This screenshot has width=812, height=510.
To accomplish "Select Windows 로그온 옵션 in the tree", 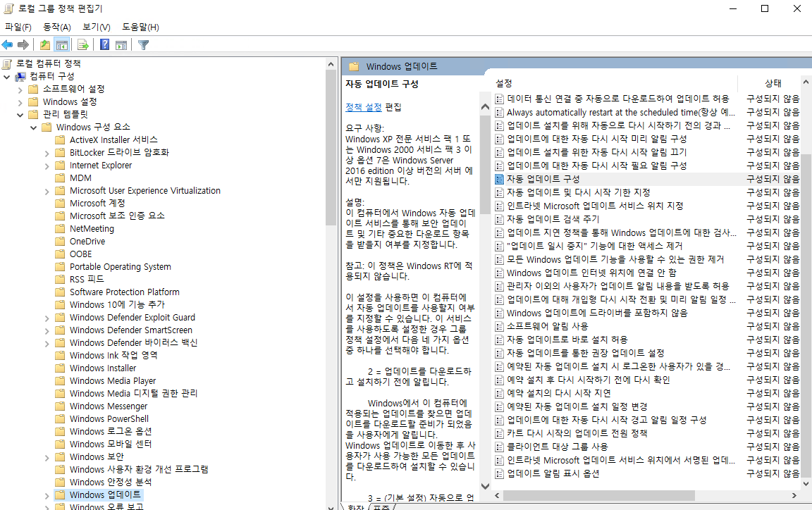I will tap(111, 431).
